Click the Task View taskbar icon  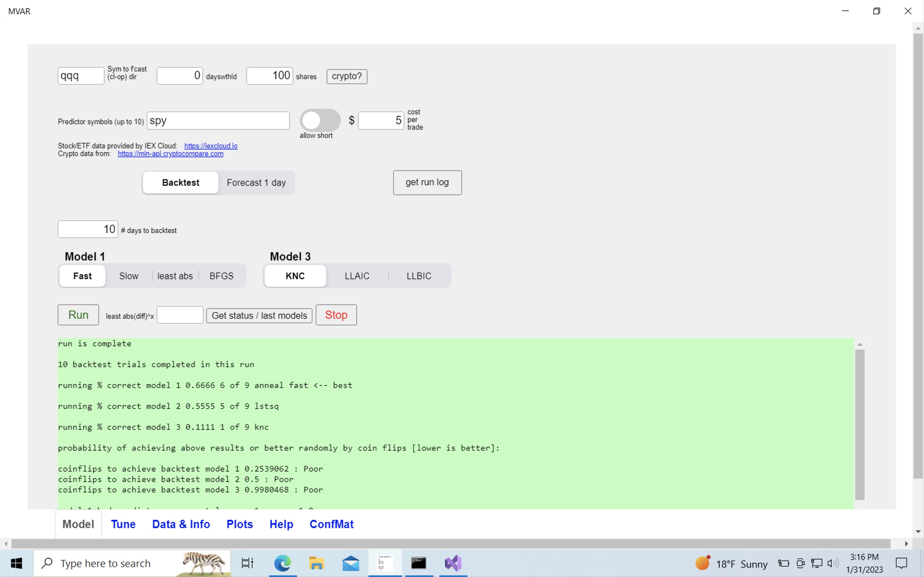(248, 563)
